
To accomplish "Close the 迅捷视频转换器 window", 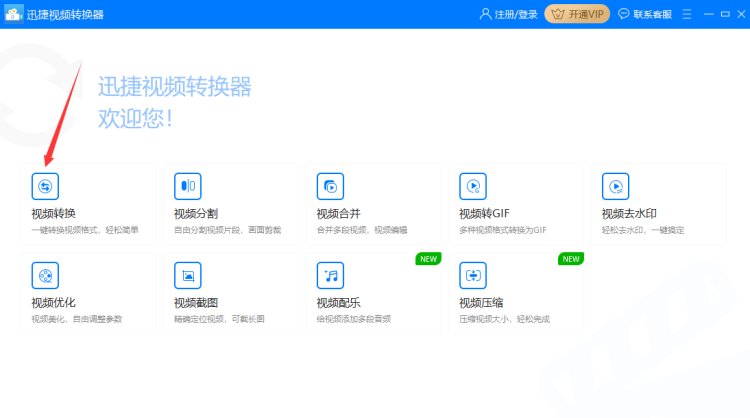I will pyautogui.click(x=741, y=14).
